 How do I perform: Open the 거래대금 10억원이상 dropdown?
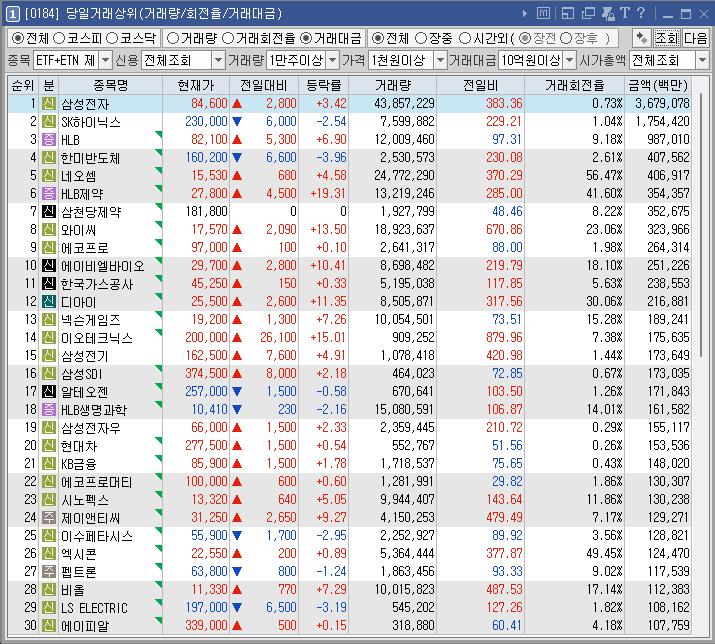570,60
